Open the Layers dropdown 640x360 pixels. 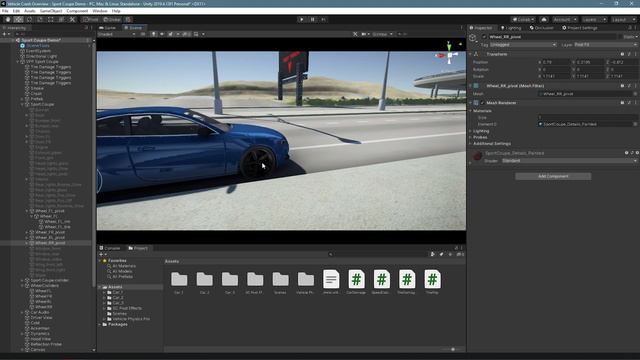point(594,19)
